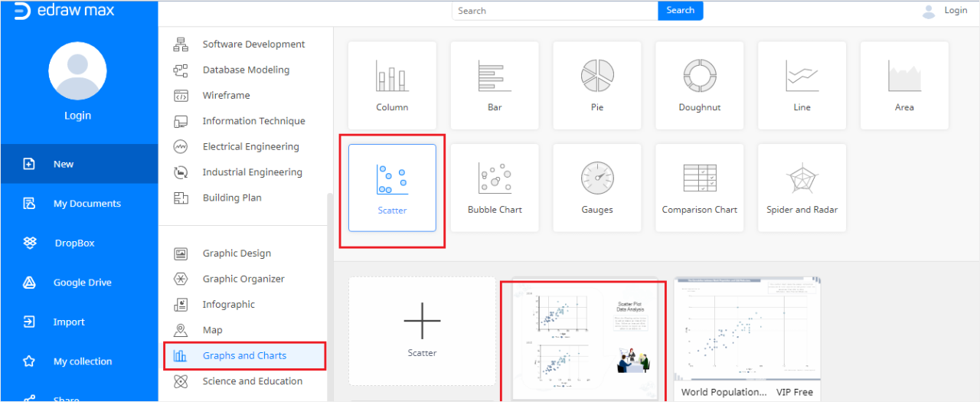
Task: Open My collection
Action: point(79,361)
